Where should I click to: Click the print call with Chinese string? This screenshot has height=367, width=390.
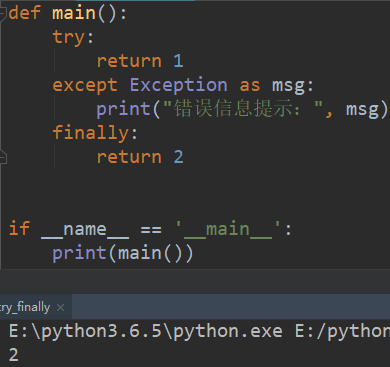[242, 109]
